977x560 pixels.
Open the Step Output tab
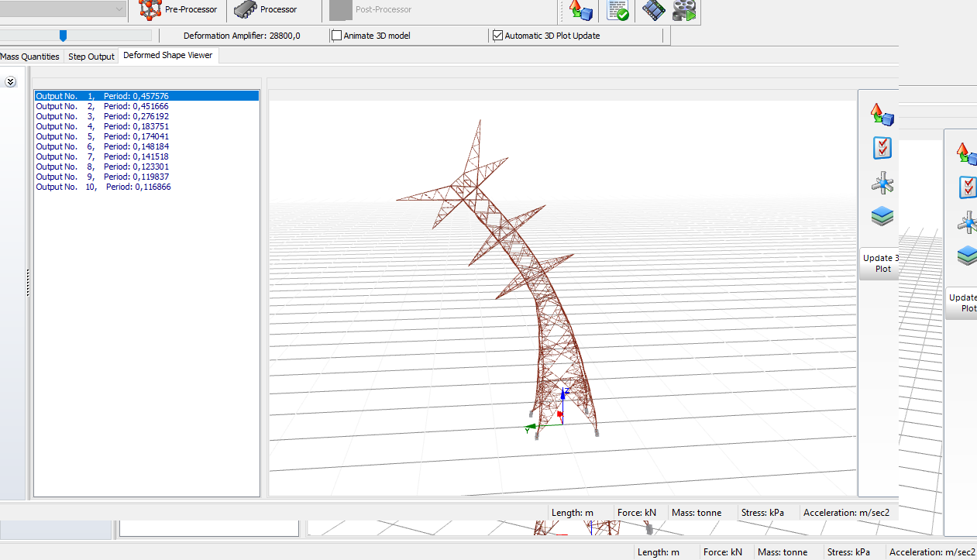91,57
